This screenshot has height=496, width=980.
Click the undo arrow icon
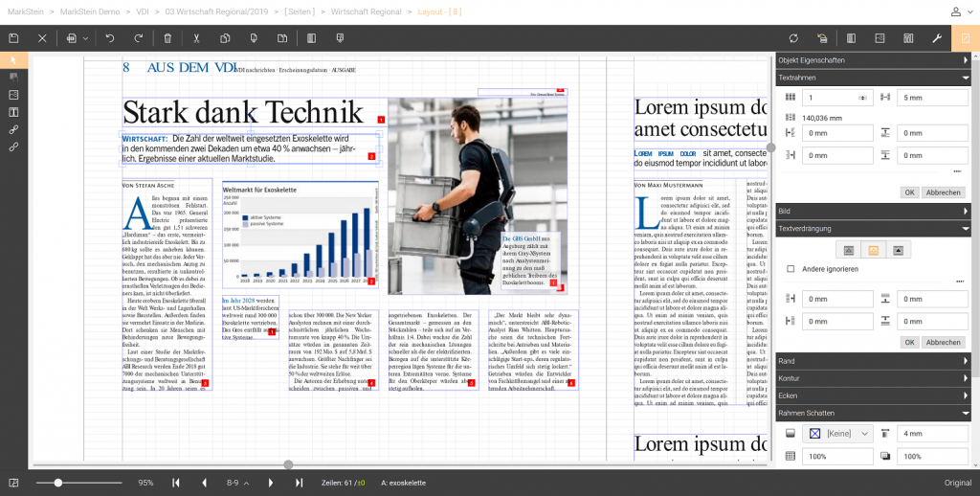click(x=110, y=38)
